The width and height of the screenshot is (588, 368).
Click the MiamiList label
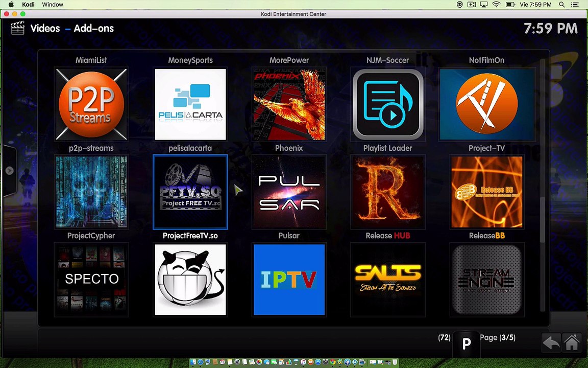[x=91, y=60]
